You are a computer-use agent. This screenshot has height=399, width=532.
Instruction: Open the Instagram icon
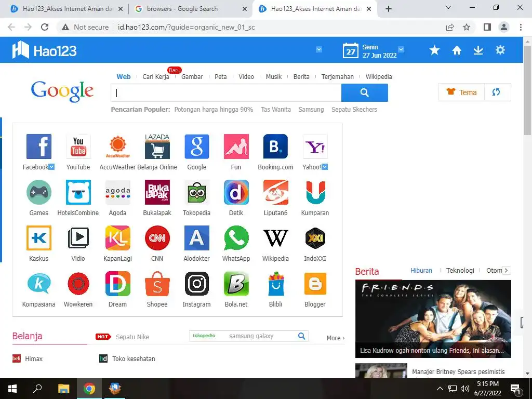coord(197,284)
